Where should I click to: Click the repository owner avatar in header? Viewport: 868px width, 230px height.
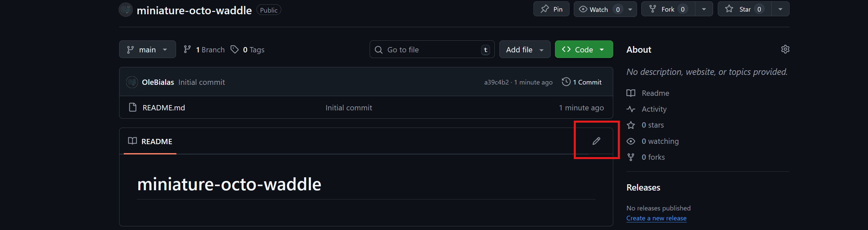[126, 10]
